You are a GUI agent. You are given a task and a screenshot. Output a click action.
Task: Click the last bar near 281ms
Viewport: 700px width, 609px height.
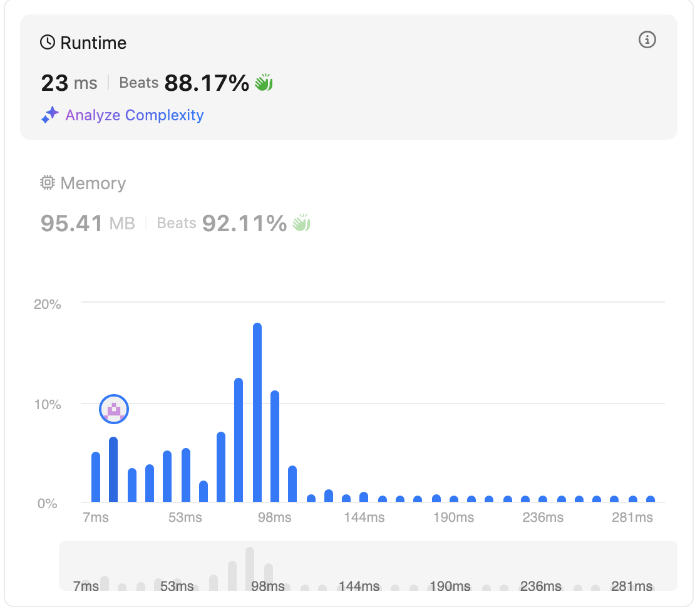click(651, 499)
